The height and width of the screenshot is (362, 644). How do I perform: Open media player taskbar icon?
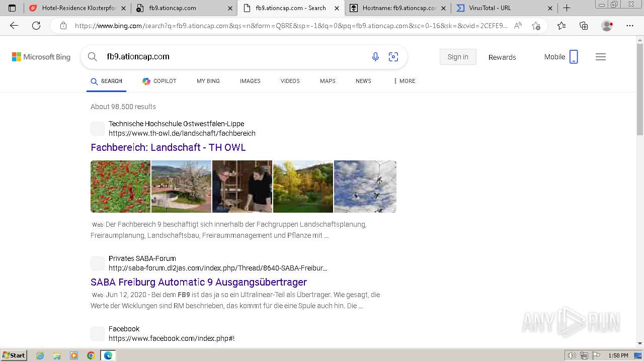coord(74,355)
